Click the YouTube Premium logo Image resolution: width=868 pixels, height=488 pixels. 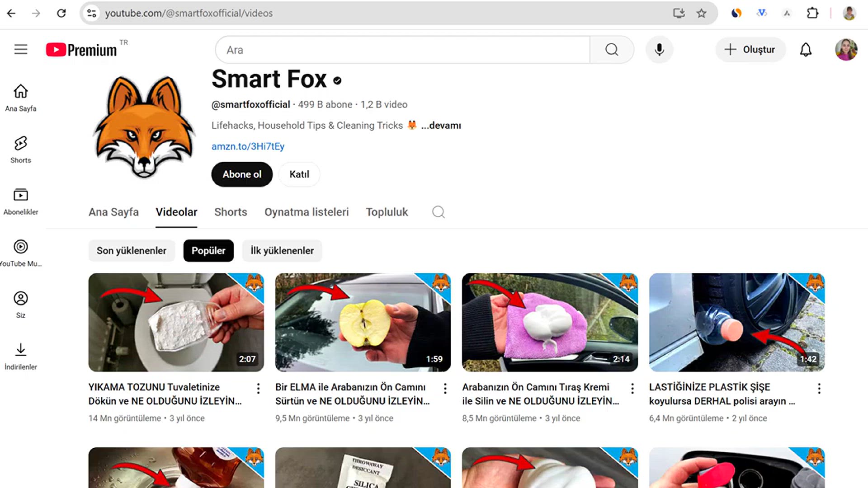pyautogui.click(x=81, y=49)
